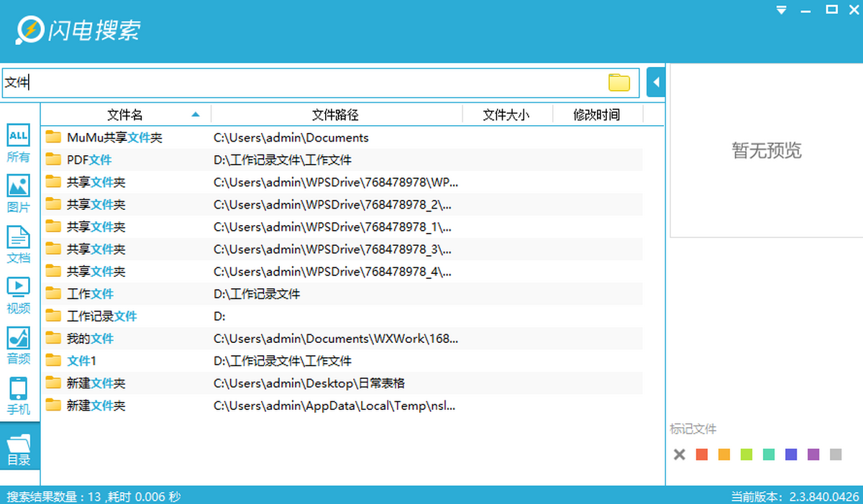863x504 pixels.
Task: Mark file with red color swatch
Action: point(702,454)
